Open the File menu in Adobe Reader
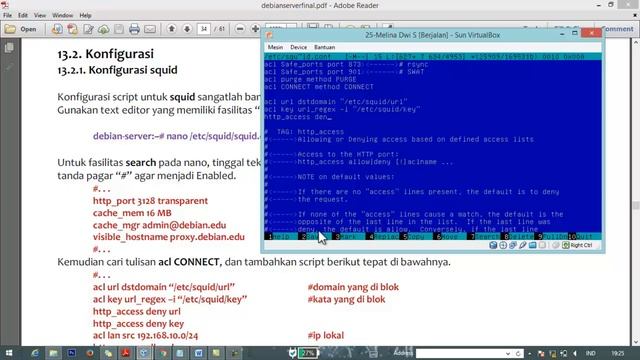640x360 pixels. pyautogui.click(x=7, y=16)
